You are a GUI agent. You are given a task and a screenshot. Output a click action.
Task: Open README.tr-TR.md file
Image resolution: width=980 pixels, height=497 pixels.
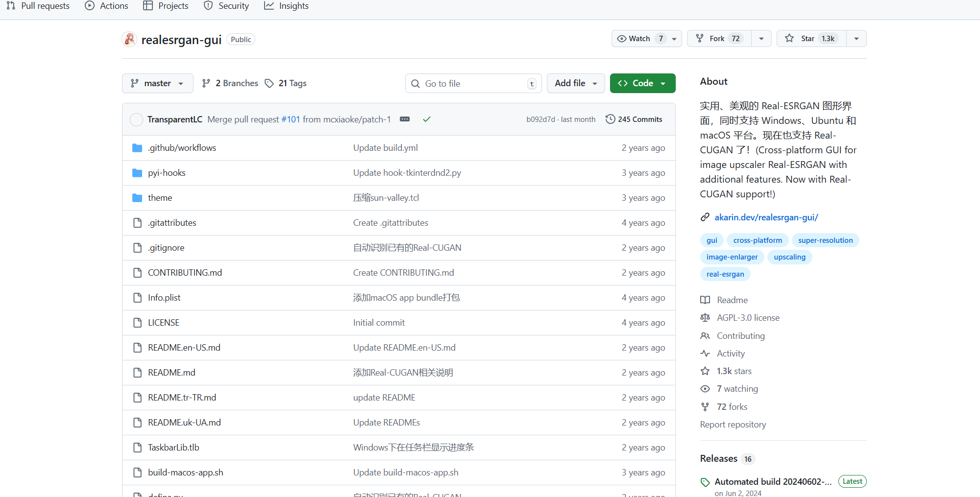pyautogui.click(x=182, y=398)
